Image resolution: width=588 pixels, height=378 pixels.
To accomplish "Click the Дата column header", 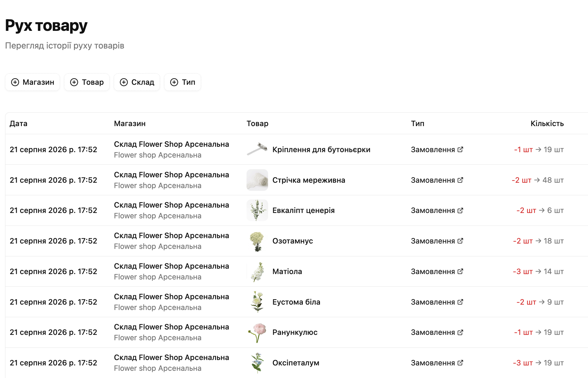I will pos(18,123).
